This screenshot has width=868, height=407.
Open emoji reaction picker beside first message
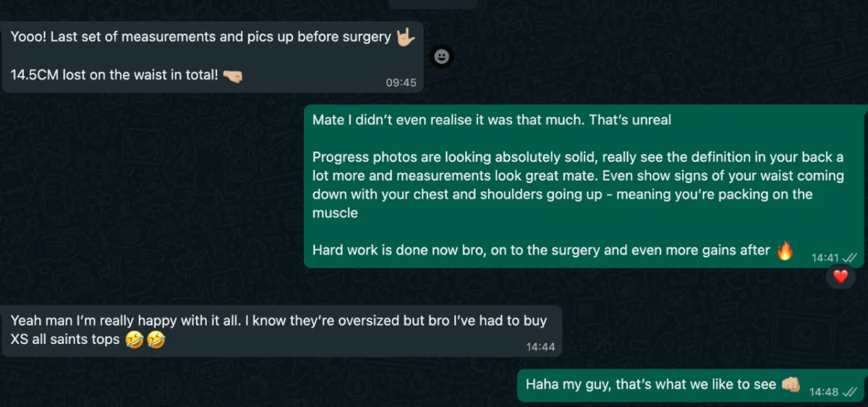coord(442,56)
